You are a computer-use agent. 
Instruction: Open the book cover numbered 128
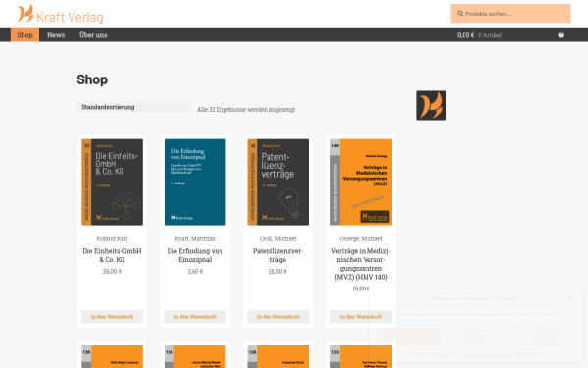278,357
